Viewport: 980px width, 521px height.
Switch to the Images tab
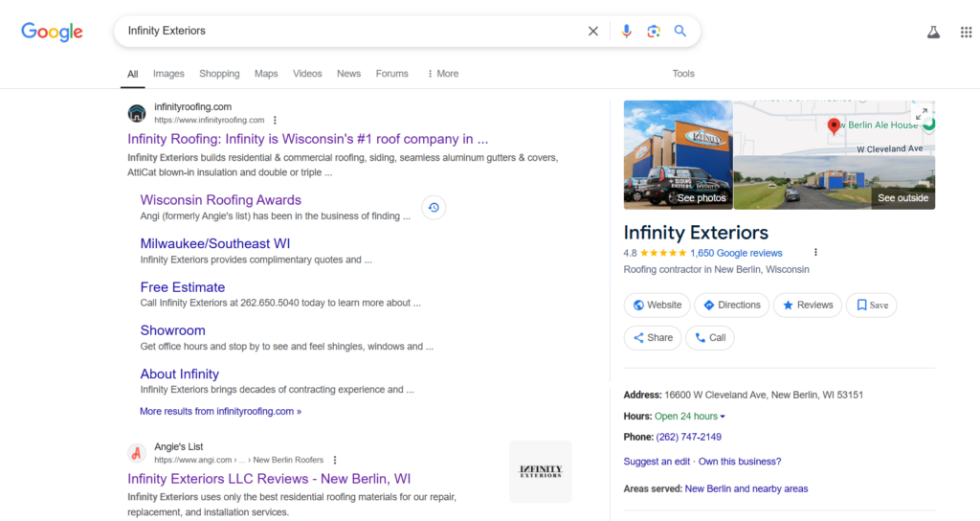(168, 74)
